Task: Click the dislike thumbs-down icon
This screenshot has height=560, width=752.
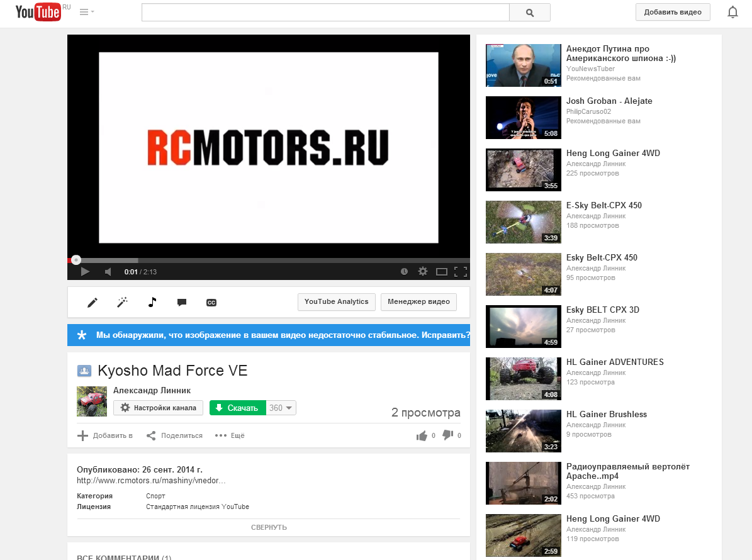Action: [x=447, y=435]
